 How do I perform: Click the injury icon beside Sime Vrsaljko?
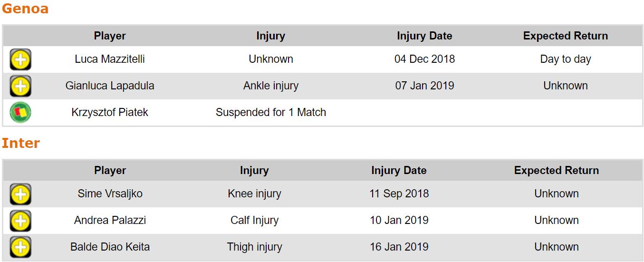coord(20,194)
